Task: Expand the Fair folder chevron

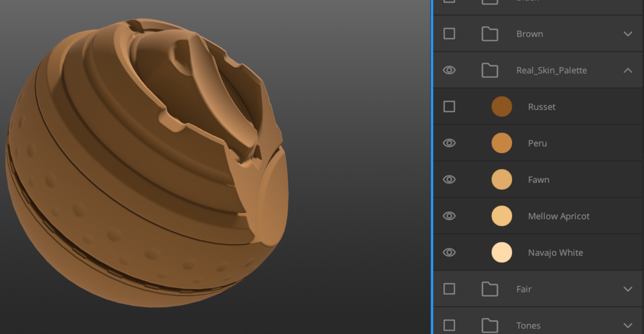Action: 627,289
